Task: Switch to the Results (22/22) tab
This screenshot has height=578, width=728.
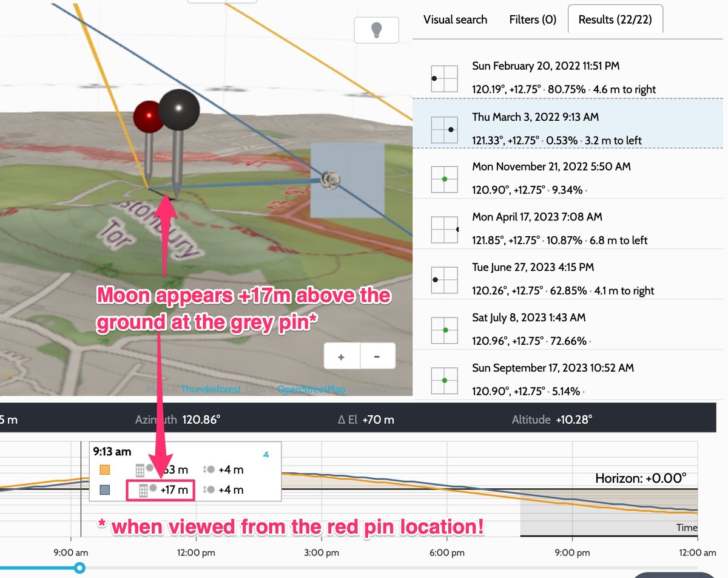Action: 615,19
